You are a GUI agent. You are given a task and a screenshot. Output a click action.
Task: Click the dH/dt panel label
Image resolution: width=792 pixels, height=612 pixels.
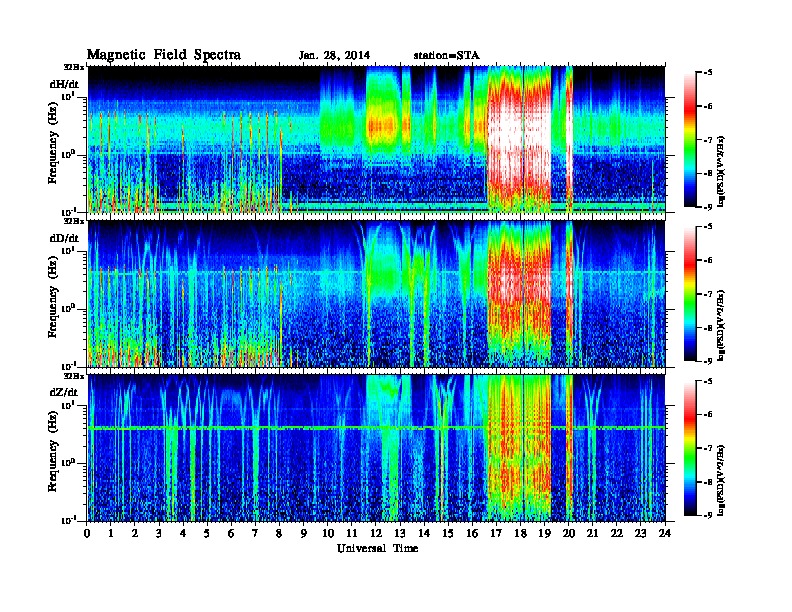[x=64, y=84]
